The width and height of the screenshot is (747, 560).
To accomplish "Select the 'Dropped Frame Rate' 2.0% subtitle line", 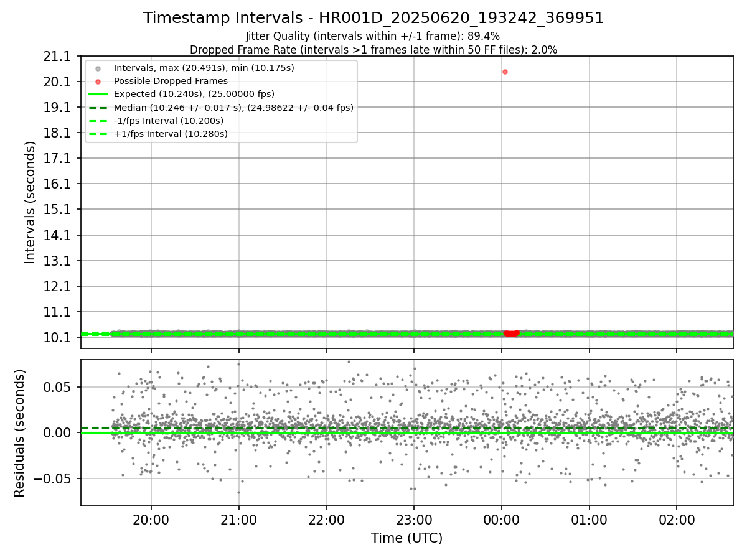I will [374, 50].
